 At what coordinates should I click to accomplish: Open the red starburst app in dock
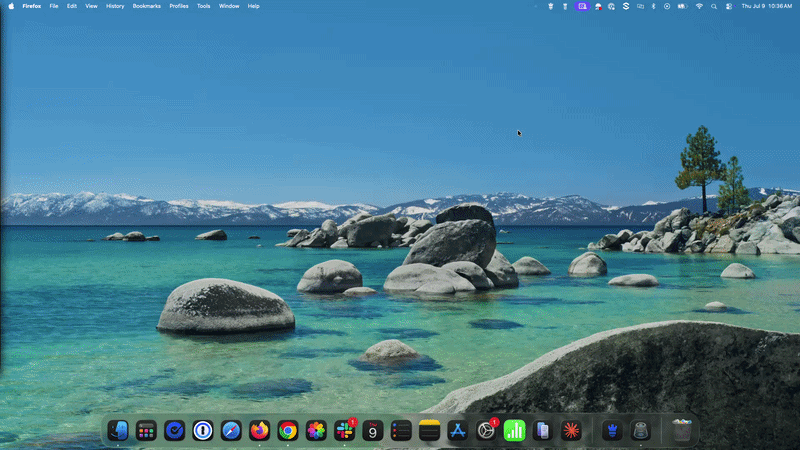pyautogui.click(x=571, y=431)
